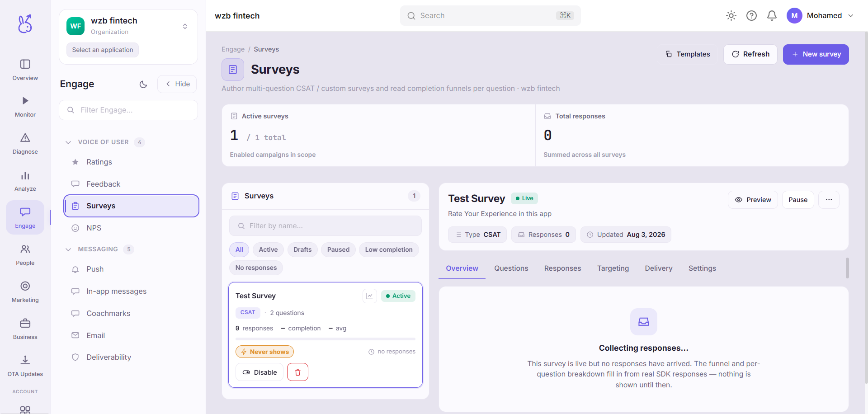Open In-app messages in the sidebar
This screenshot has height=414, width=868.
(x=131, y=292)
